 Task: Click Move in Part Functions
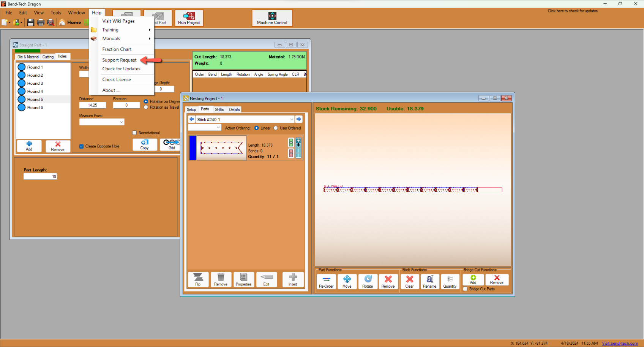point(347,282)
